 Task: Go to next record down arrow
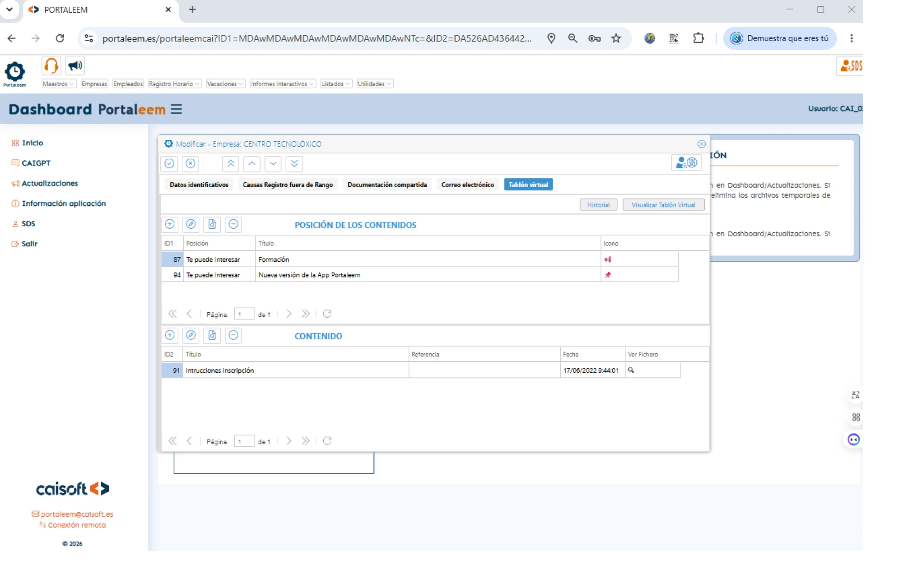click(273, 163)
